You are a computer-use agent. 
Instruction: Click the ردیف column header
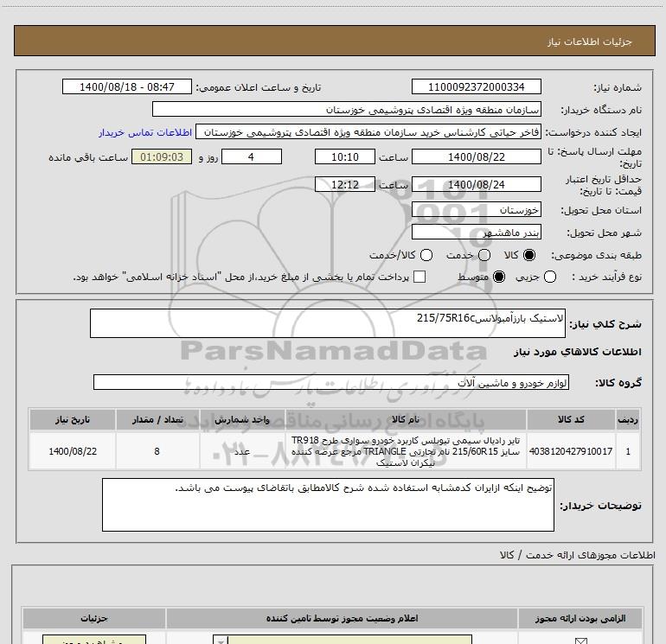pos(628,419)
